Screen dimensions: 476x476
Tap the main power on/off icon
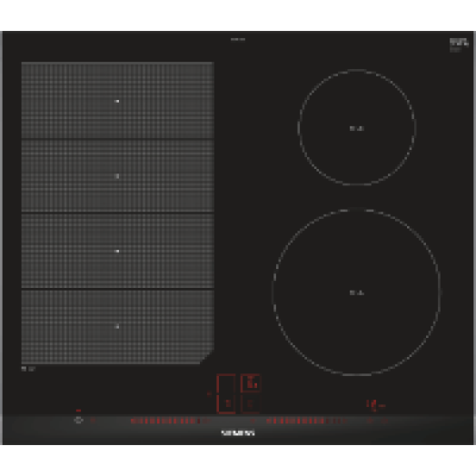(x=79, y=421)
